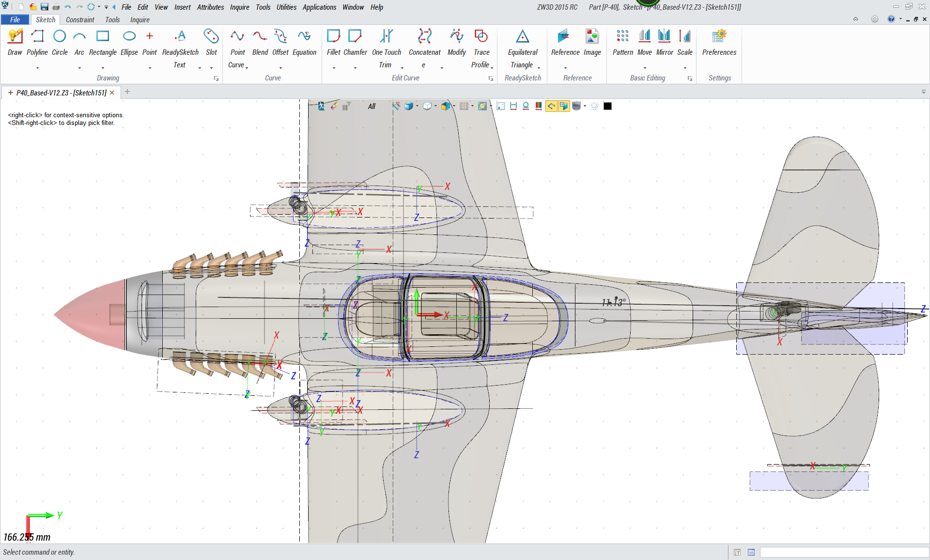Viewport: 930px width, 560px height.
Task: Expand the shaded display mode dropdown arrow
Action: [417, 106]
